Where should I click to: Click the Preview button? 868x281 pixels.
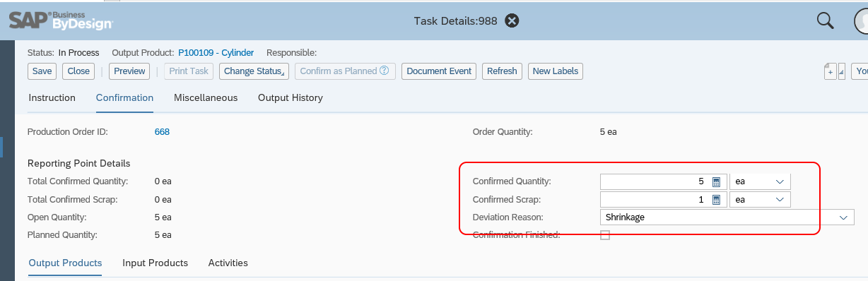point(129,71)
